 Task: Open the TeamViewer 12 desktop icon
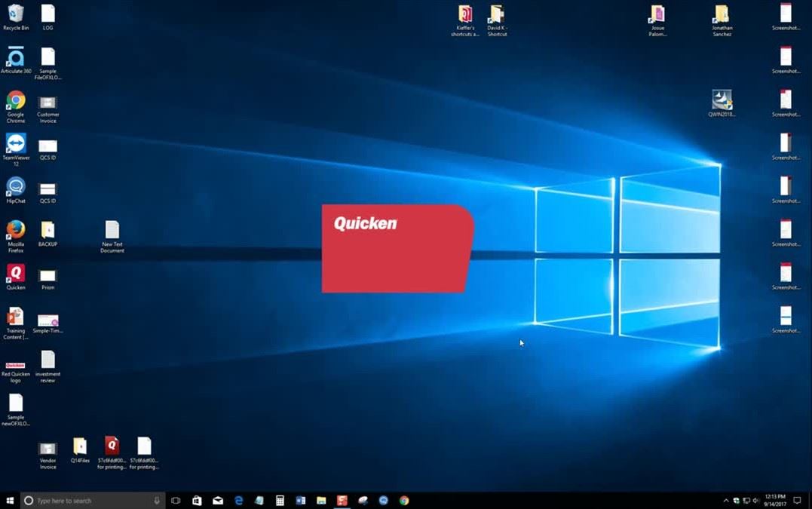pyautogui.click(x=16, y=144)
